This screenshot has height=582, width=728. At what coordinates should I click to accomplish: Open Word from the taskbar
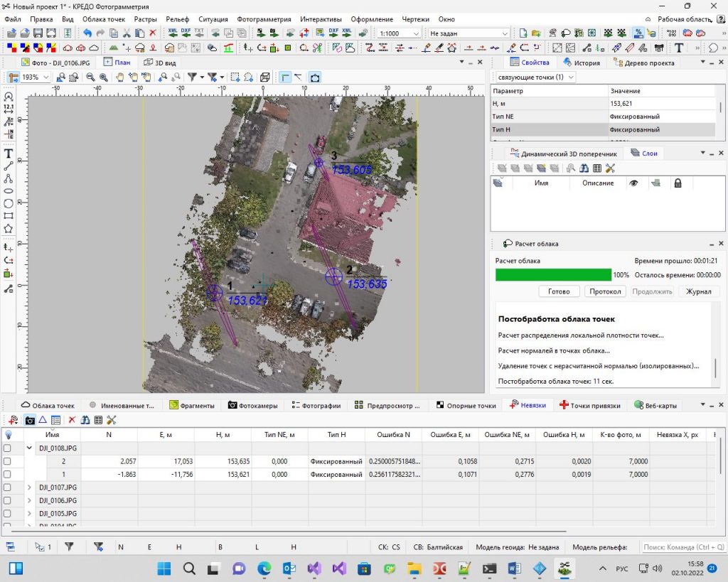click(x=515, y=568)
